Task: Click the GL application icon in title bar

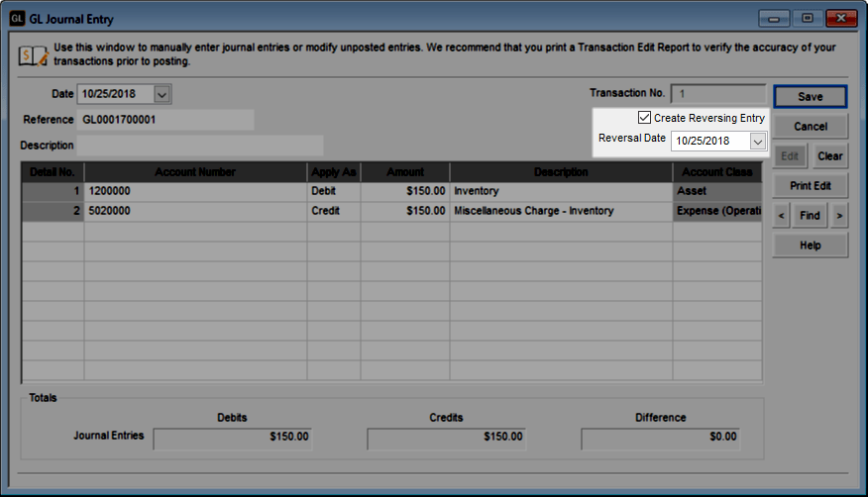Action: [17, 19]
